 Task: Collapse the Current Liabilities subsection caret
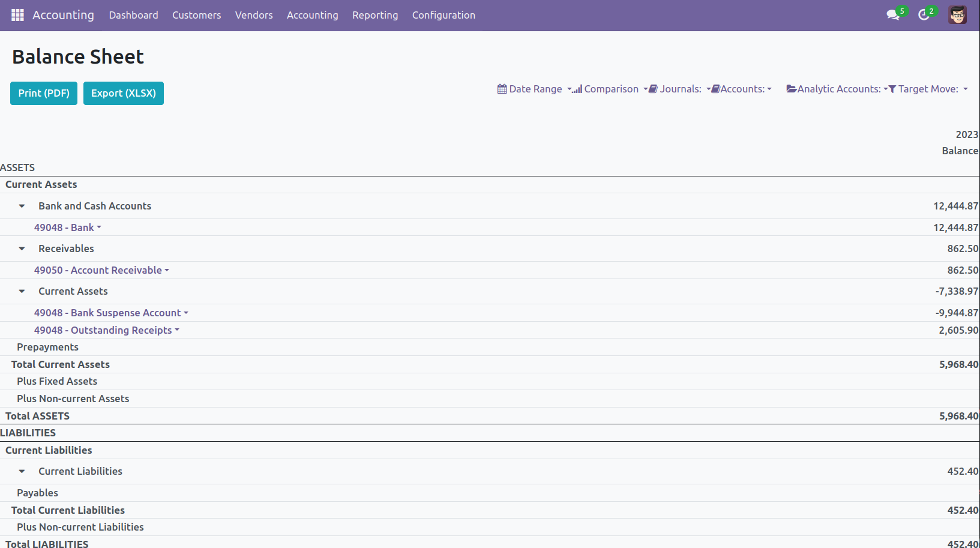(22, 471)
